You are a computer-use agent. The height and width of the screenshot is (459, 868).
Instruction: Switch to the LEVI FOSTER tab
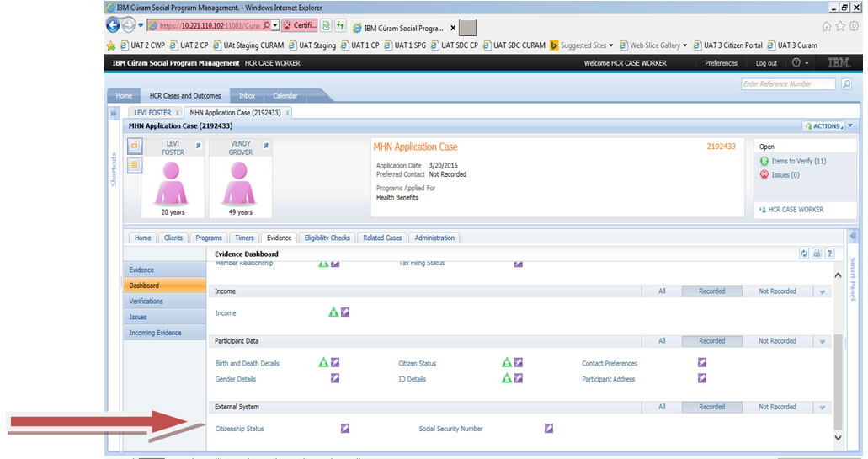(x=152, y=112)
